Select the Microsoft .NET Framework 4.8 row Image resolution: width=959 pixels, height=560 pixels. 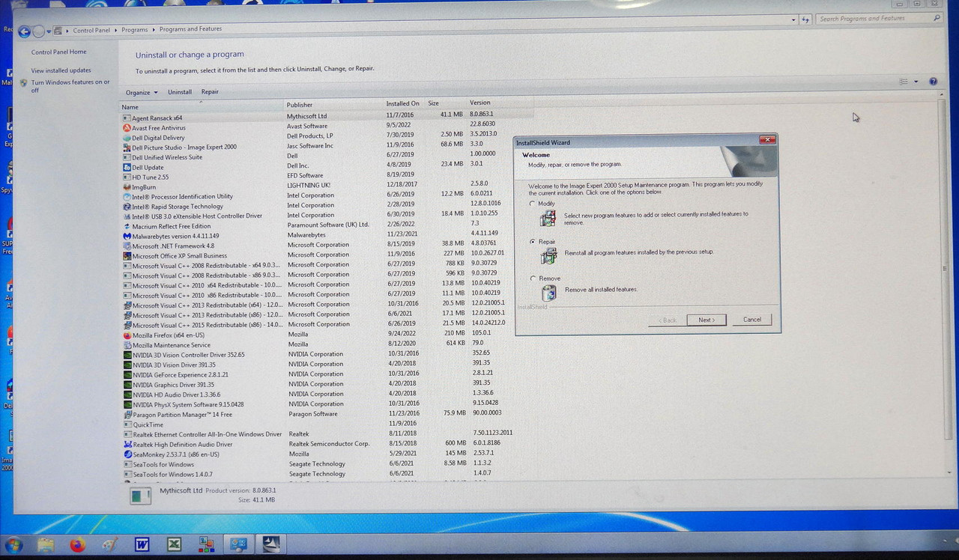coord(327,246)
